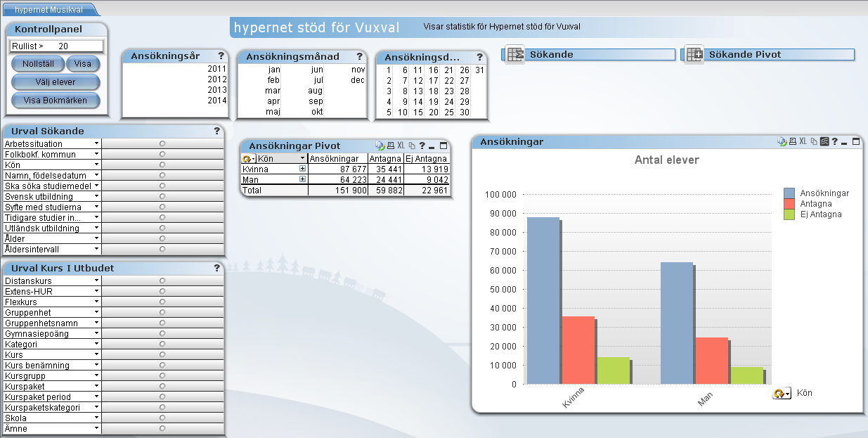Click the blue Ansökningar bar for Kvinna
The image size is (868, 438).
tap(543, 300)
